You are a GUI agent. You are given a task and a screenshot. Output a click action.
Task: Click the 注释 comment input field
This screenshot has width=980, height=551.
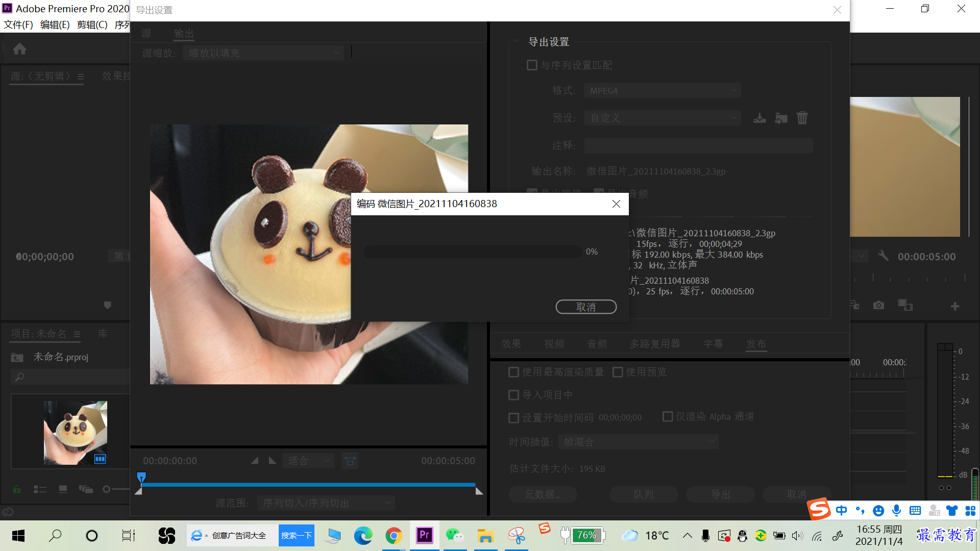click(698, 146)
